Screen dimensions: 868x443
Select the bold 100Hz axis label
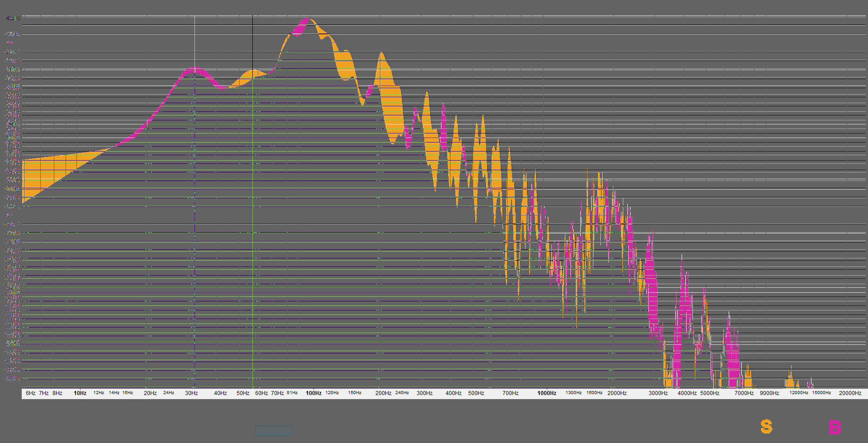click(313, 393)
